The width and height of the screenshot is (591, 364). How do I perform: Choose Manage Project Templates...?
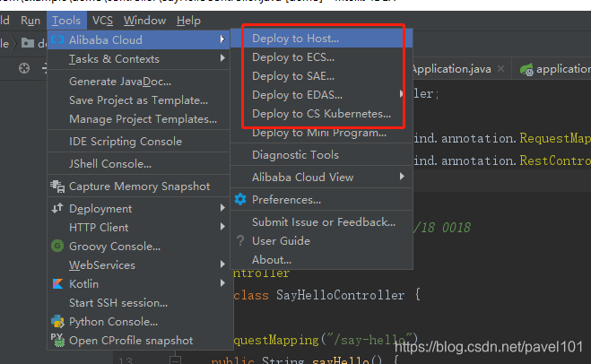139,119
